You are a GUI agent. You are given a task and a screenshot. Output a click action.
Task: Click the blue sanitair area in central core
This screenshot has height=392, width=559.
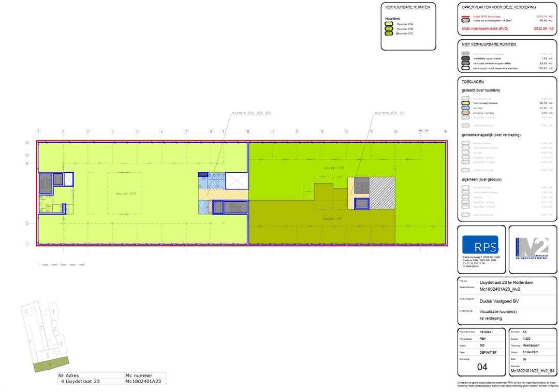coord(211,182)
